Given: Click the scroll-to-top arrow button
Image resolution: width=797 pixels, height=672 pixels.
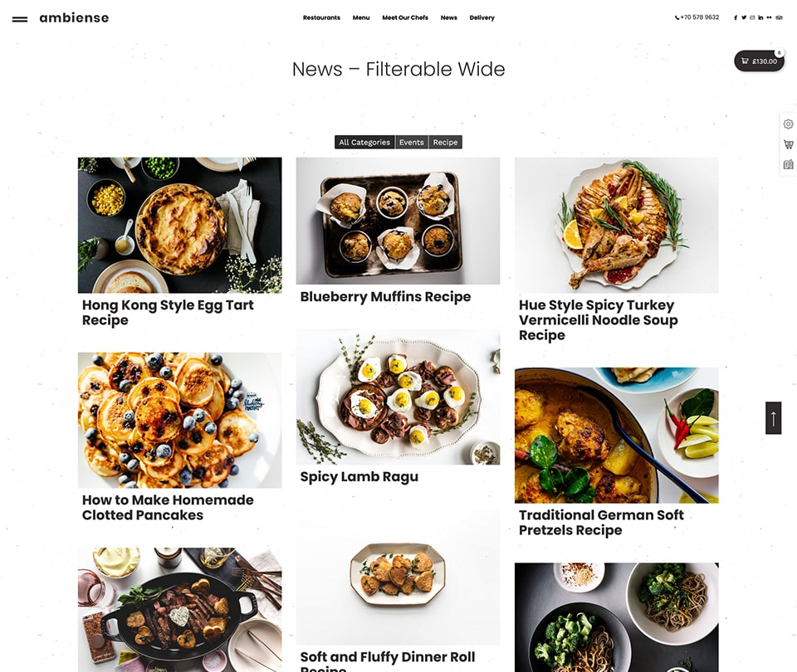Looking at the screenshot, I should click(x=773, y=418).
